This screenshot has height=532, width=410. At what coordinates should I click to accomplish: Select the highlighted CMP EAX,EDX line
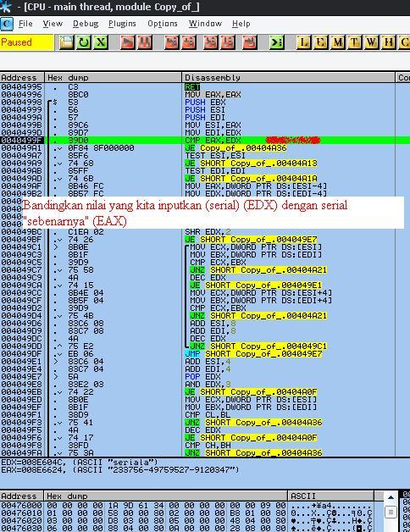pyautogui.click(x=205, y=140)
